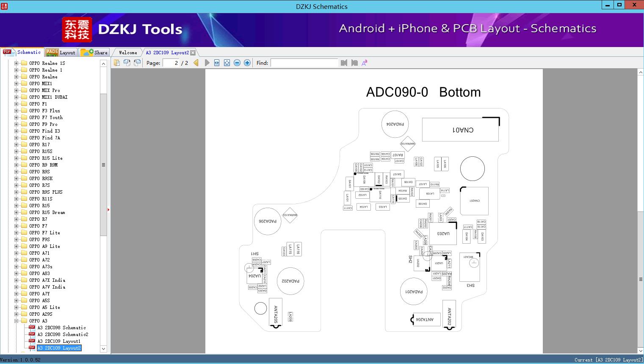Click OPPO F9 Pro folder icon
The height and width of the screenshot is (364, 644).
click(x=24, y=124)
